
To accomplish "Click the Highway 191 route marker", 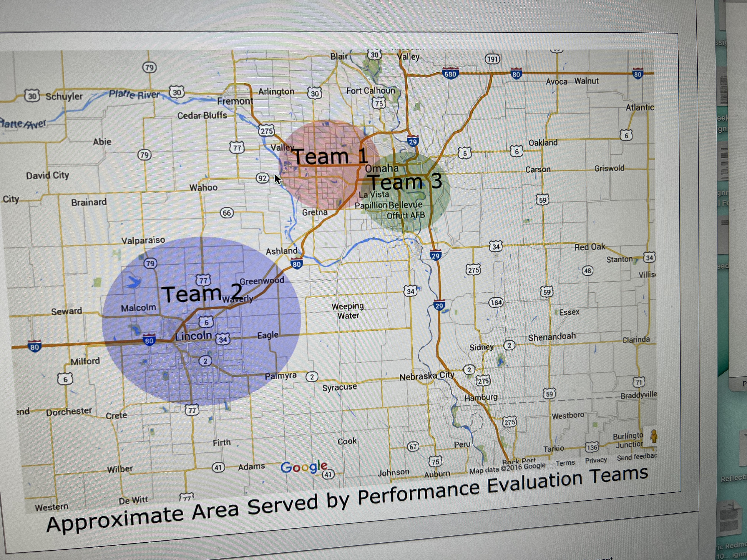I will [492, 59].
